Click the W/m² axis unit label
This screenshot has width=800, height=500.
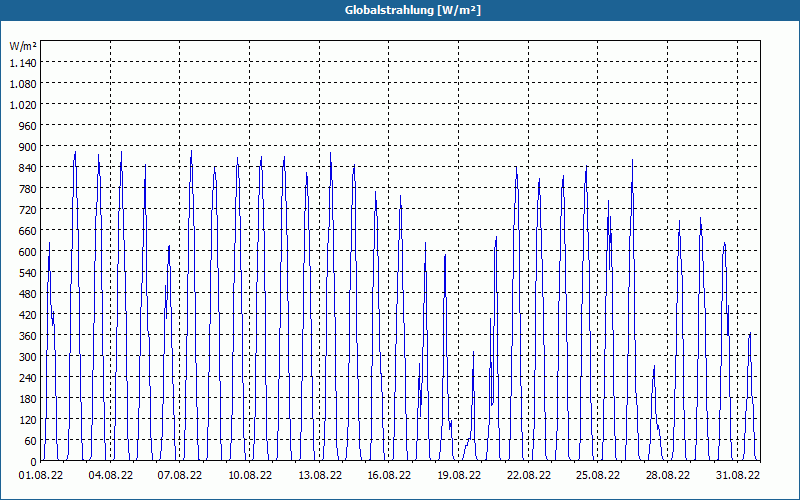(23, 46)
